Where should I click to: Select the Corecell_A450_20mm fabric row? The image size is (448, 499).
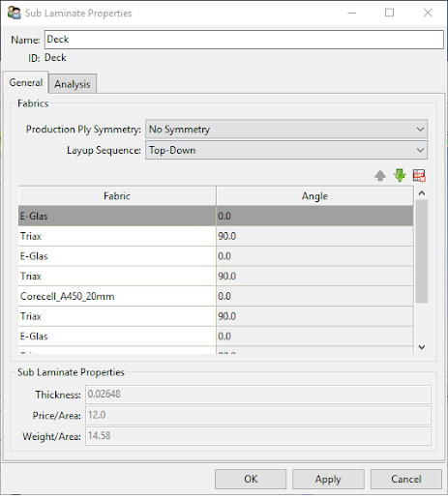click(216, 296)
